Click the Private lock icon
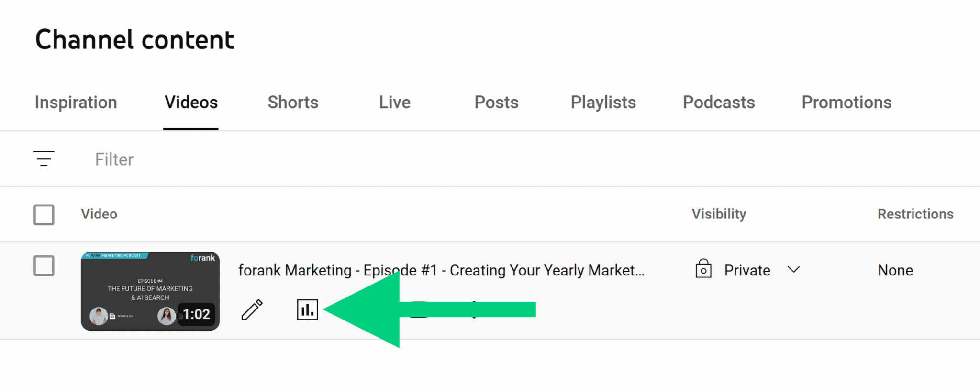Viewport: 980px width, 389px height. point(703,269)
